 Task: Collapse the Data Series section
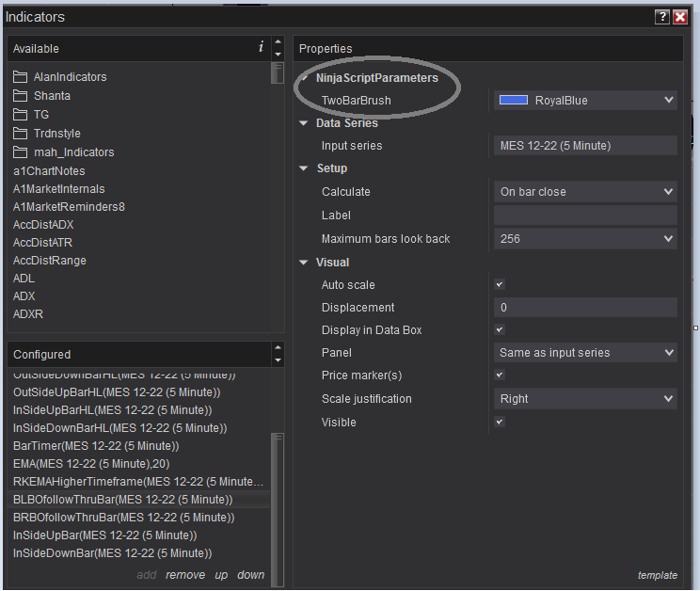click(304, 123)
